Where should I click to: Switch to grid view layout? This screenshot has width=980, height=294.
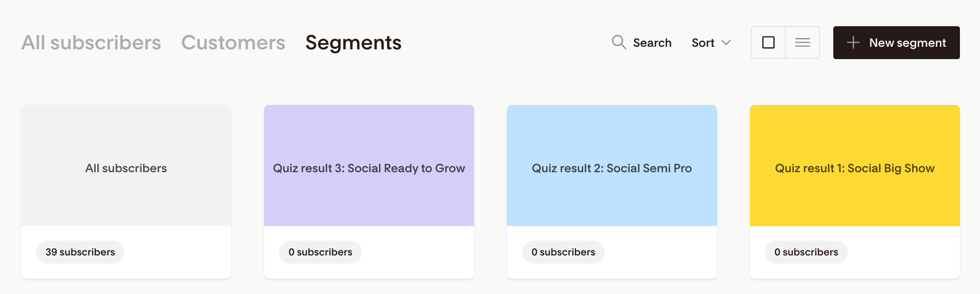click(x=768, y=42)
